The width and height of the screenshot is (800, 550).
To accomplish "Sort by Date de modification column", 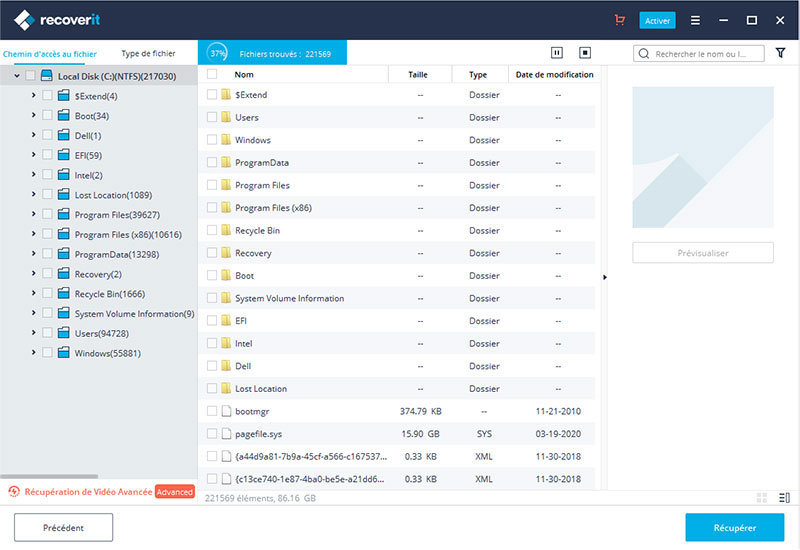I will coord(554,74).
